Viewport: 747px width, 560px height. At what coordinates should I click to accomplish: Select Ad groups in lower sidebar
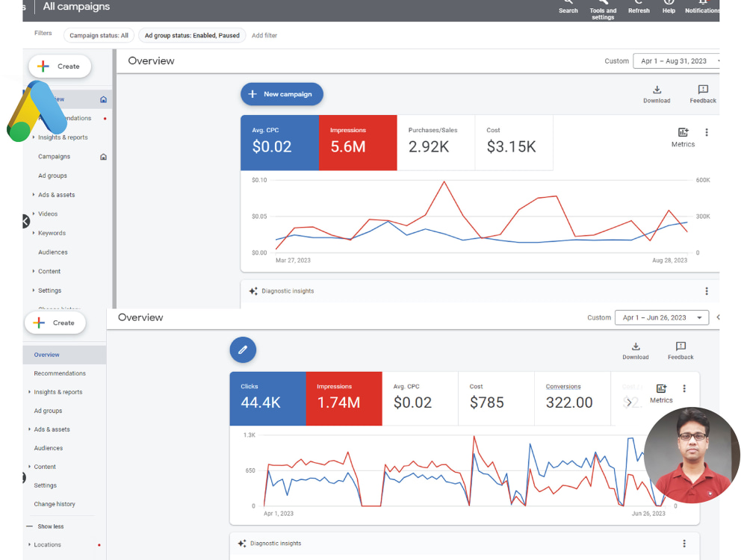point(48,411)
